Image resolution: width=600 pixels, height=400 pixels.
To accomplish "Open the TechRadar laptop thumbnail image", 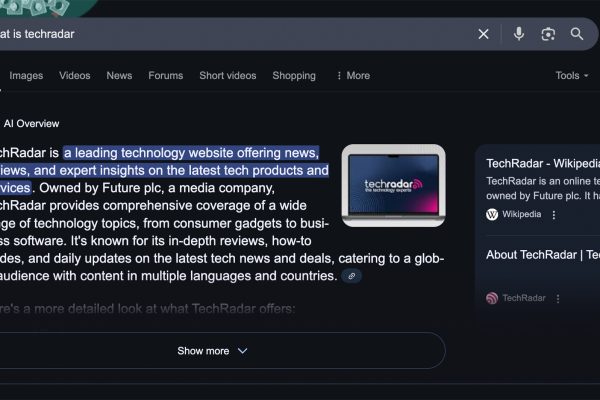I will pyautogui.click(x=393, y=186).
